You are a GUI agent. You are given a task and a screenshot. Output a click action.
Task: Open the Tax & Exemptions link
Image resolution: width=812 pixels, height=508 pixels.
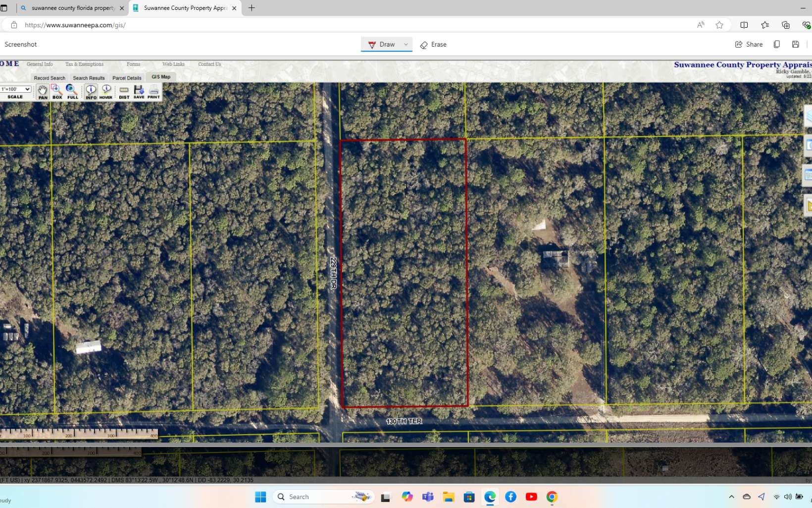point(84,64)
